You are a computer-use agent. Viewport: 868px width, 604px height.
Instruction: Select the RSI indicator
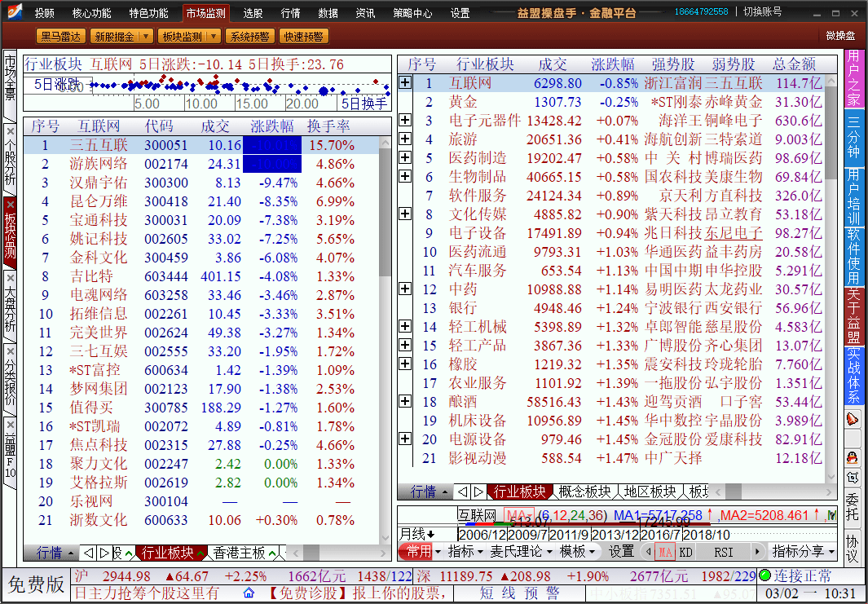click(723, 551)
